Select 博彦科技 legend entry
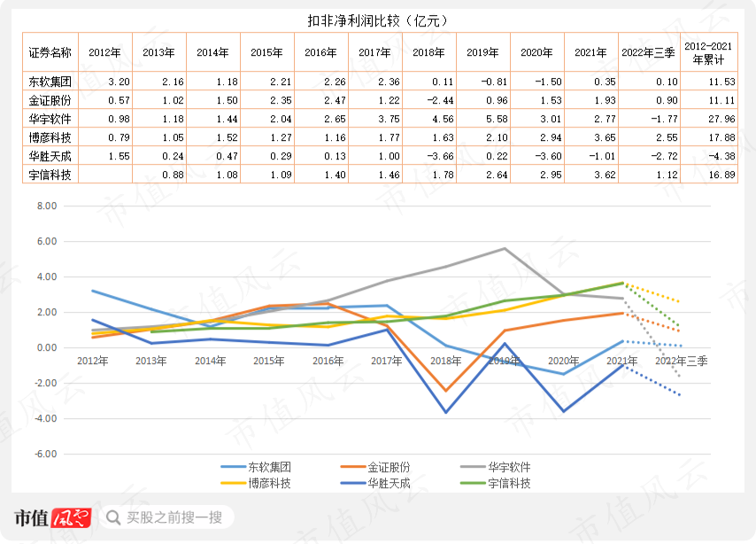This screenshot has width=756, height=544. [x=256, y=483]
